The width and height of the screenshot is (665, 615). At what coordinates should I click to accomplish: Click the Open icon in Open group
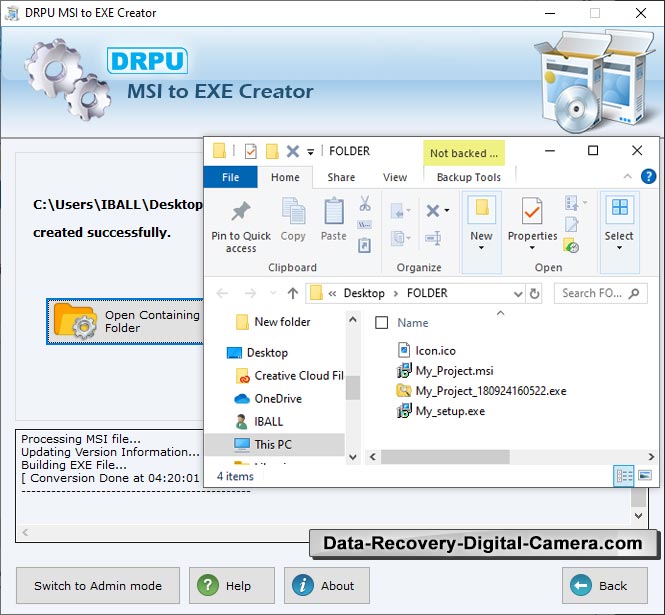[x=571, y=203]
